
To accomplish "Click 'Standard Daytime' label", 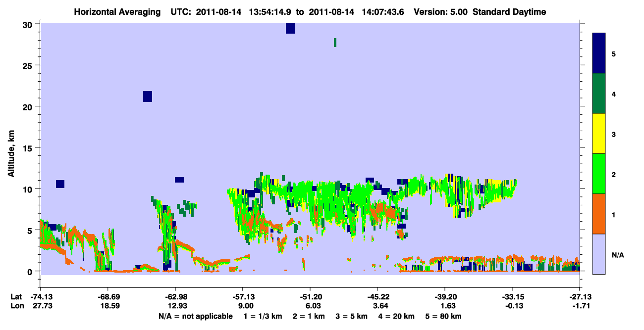I will click(509, 12).
